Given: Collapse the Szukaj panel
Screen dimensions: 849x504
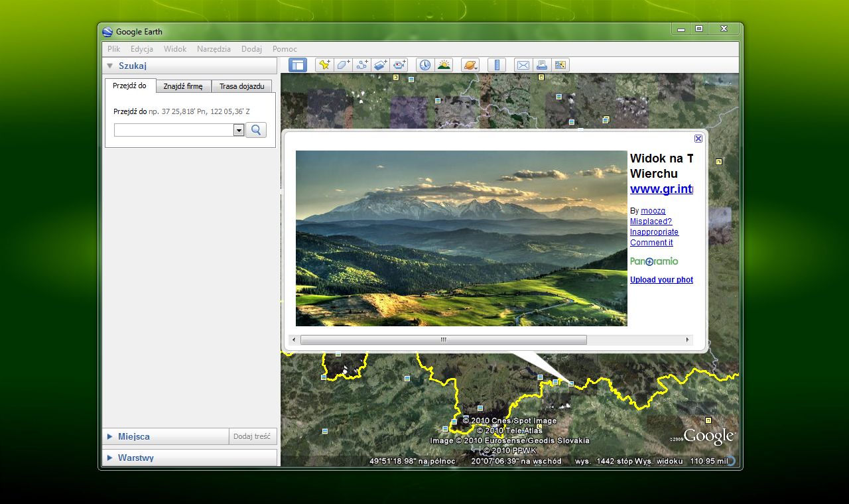Looking at the screenshot, I should coord(110,66).
